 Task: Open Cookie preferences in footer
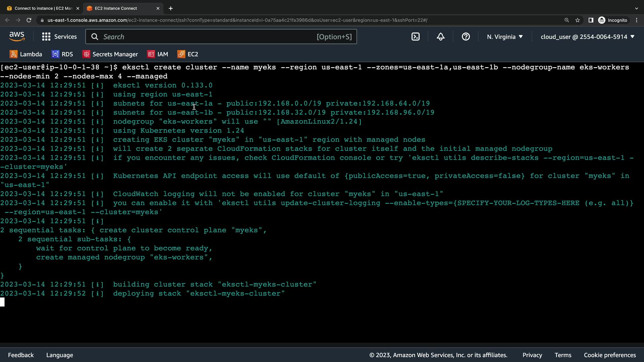click(x=609, y=355)
